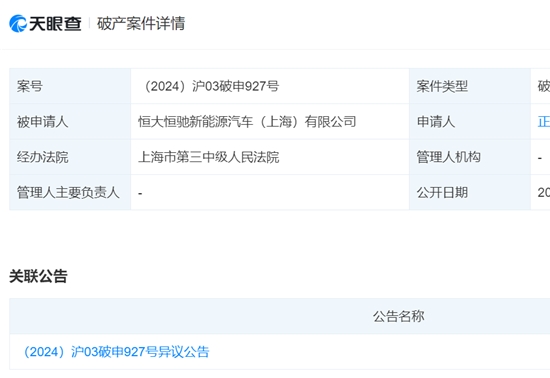Click the 关联公告 section heading

pos(38,276)
